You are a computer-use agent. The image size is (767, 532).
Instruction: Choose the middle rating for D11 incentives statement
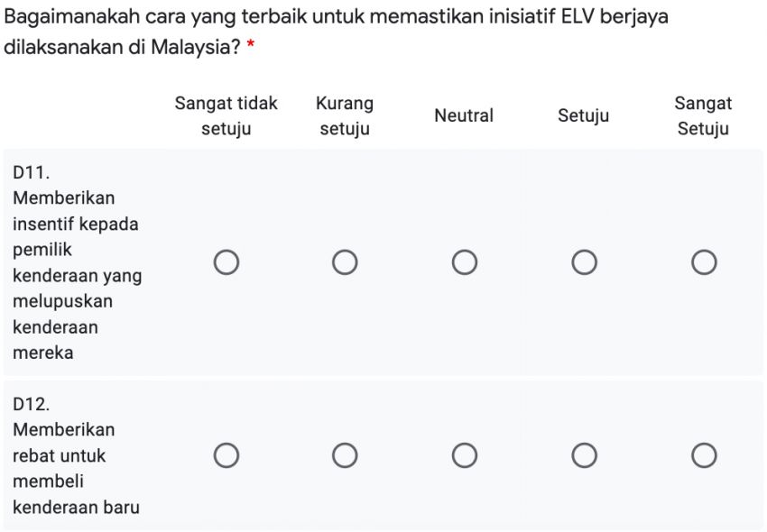[x=465, y=262]
